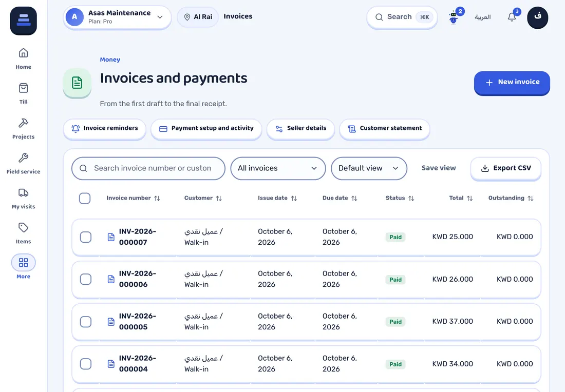Open Invoice reminders
565x392 pixels.
[x=104, y=128]
